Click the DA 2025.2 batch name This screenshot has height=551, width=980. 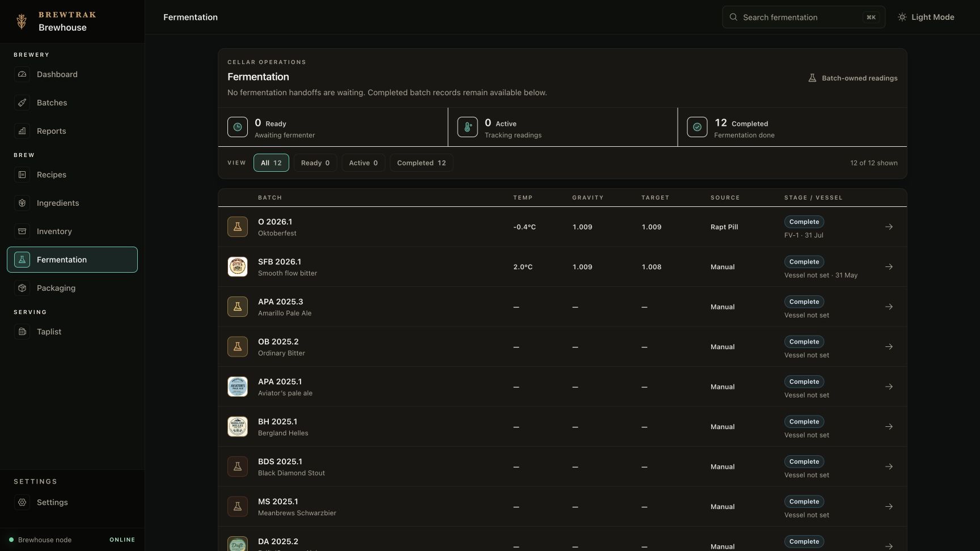(278, 541)
